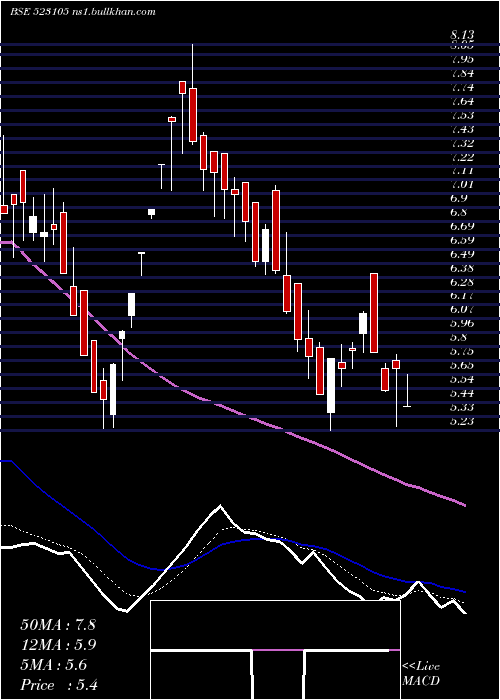
Task: Click the MACD label
Action: point(421,681)
